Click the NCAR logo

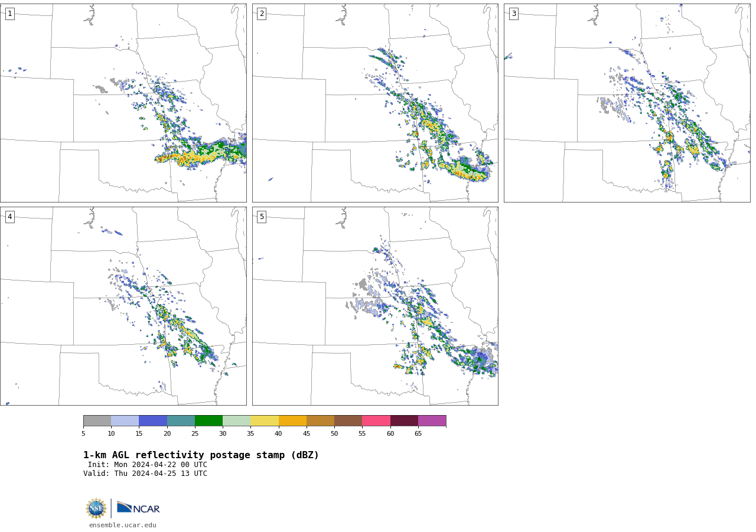(x=138, y=508)
